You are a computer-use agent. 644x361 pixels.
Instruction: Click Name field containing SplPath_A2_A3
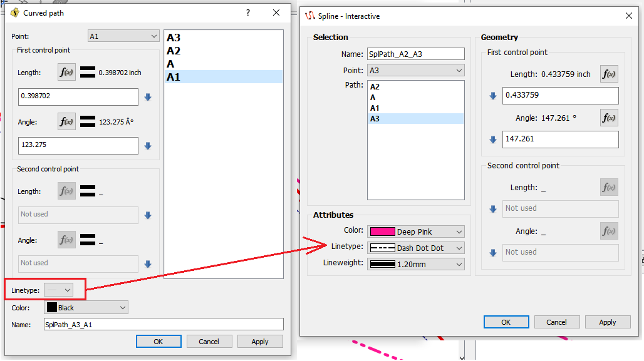(415, 54)
